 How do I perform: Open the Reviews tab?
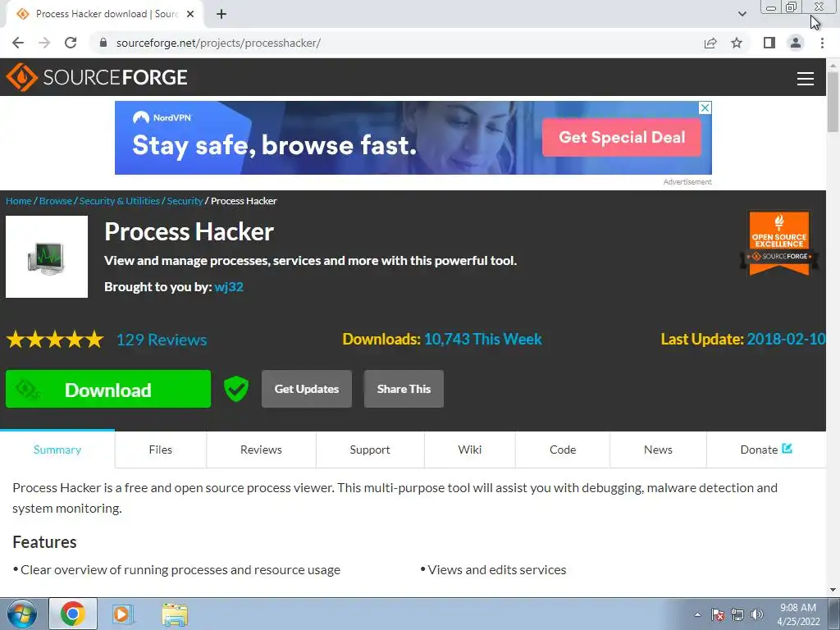point(261,450)
